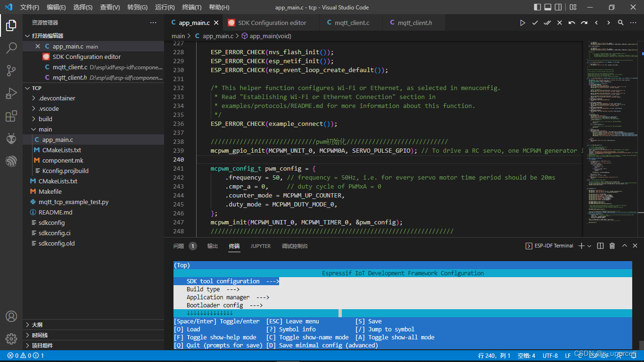Image resolution: width=644 pixels, height=362 pixels.
Task: Open the Search view in activity bar
Action: coord(11,48)
